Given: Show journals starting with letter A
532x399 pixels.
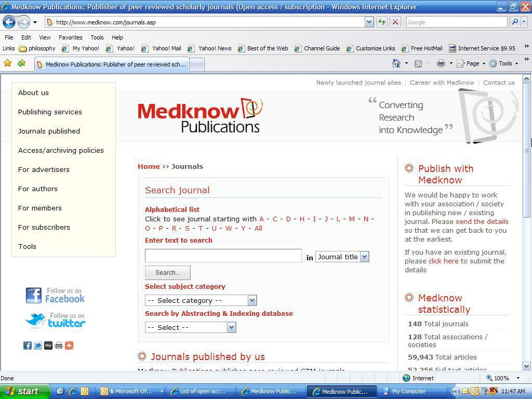Looking at the screenshot, I should tap(261, 219).
